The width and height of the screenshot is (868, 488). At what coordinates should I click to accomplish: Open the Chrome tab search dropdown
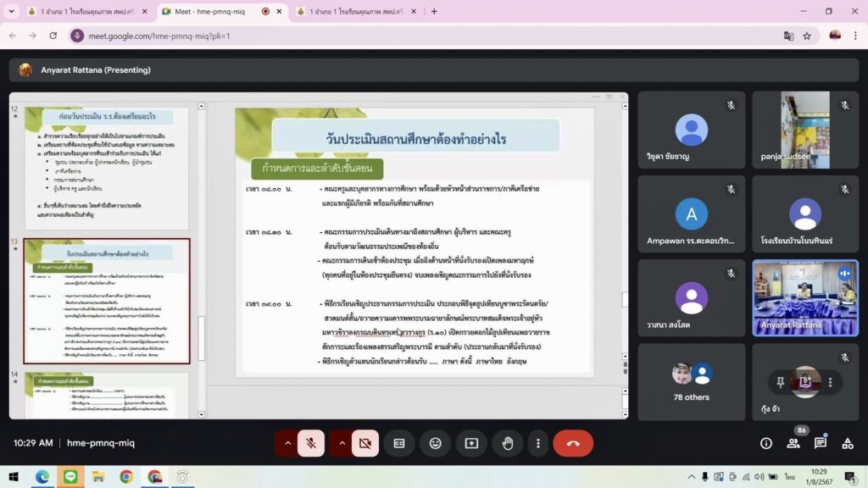[12, 12]
